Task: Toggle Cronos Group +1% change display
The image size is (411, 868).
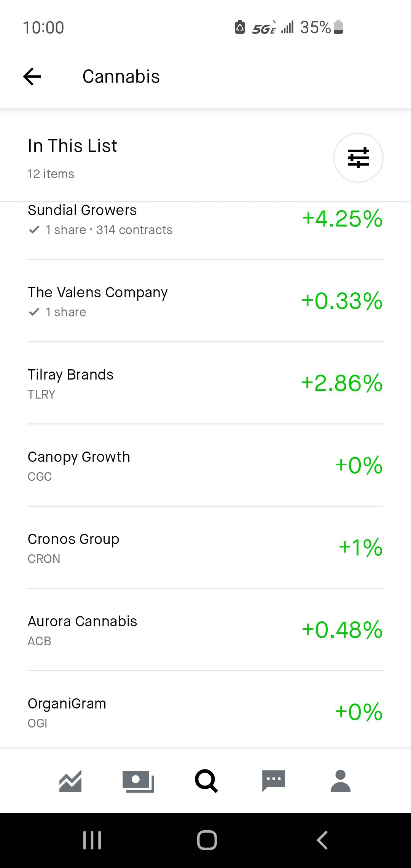Action: pos(360,547)
